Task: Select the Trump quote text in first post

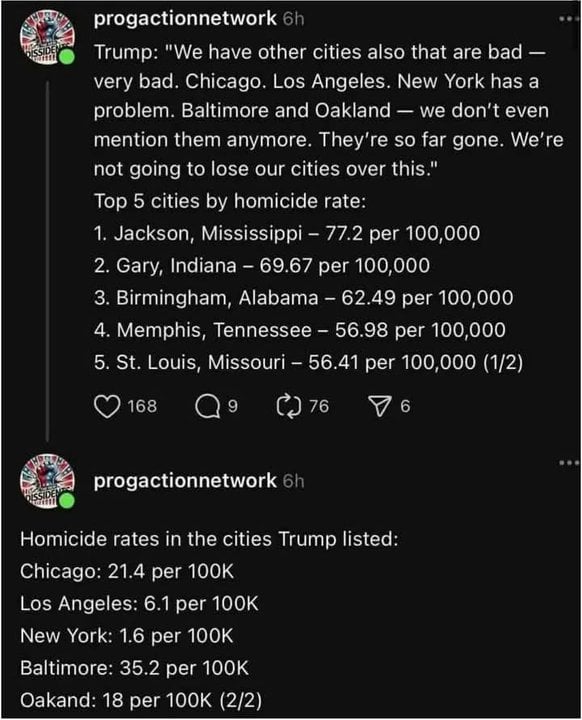Action: (x=328, y=111)
